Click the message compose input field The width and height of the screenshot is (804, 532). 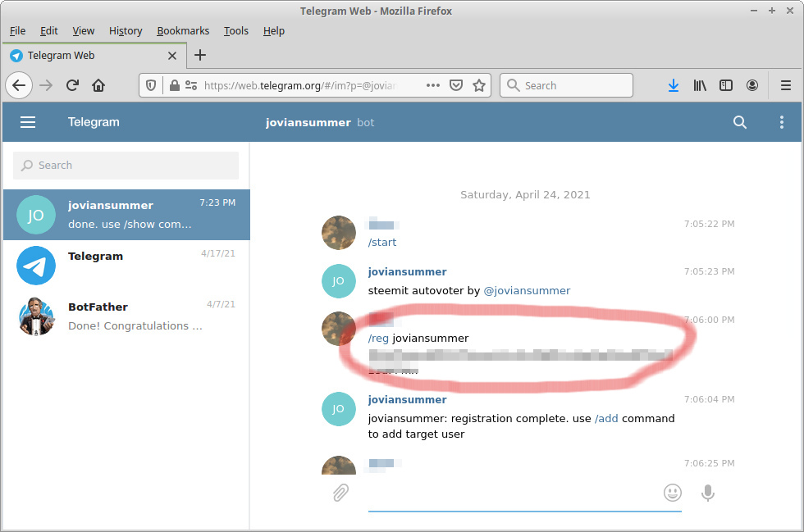513,493
